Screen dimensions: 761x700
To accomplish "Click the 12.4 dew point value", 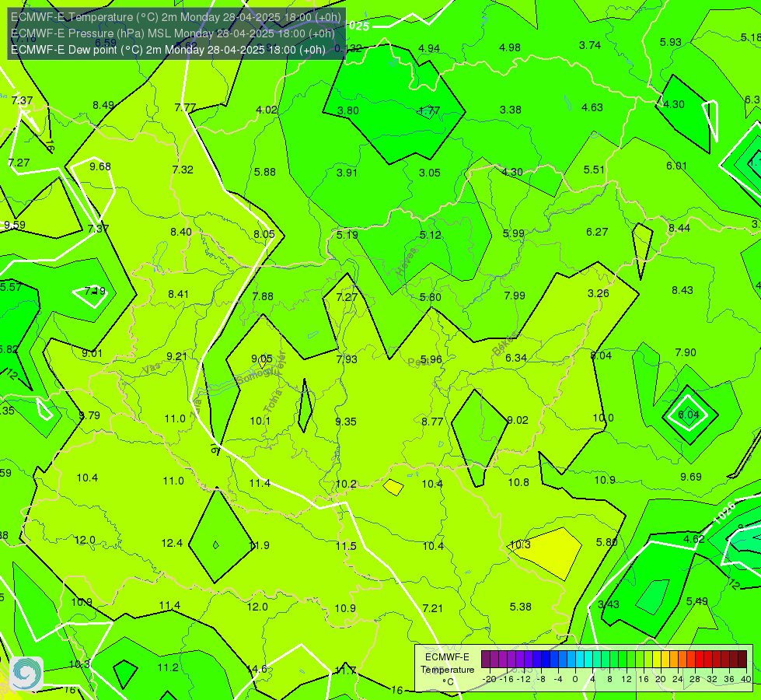I will point(172,543).
